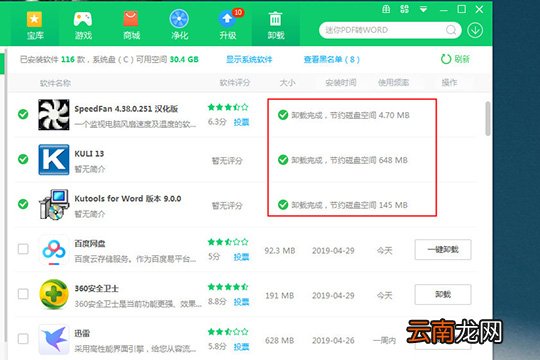Switch to the 游戏 games tab
540x360 pixels.
coord(83,25)
